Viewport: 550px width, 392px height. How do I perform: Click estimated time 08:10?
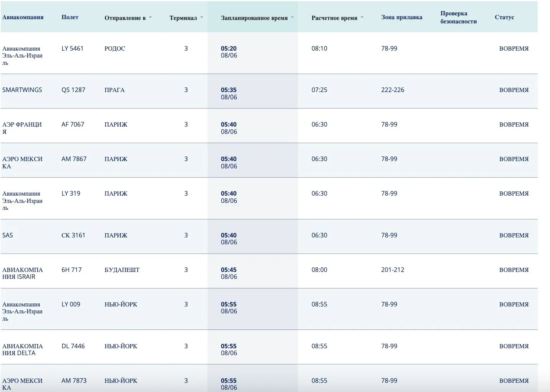(x=319, y=48)
